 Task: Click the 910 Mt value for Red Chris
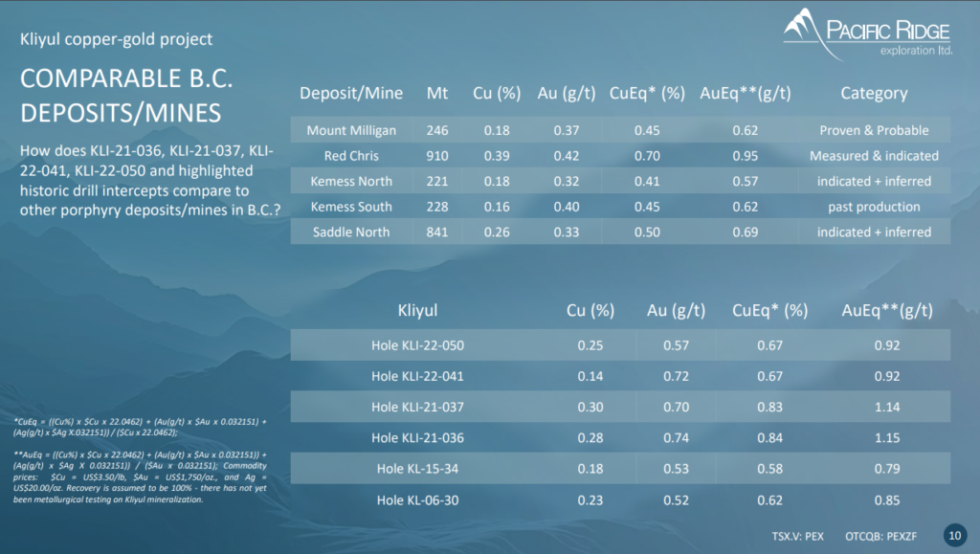pyautogui.click(x=436, y=156)
